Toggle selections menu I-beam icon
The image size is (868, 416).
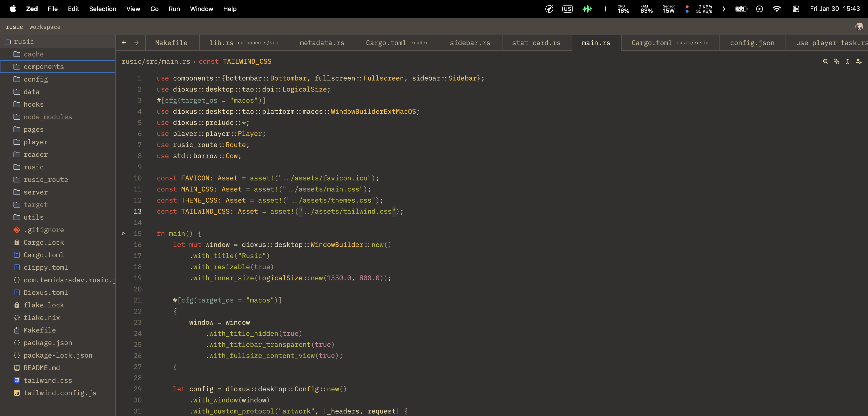click(x=848, y=61)
